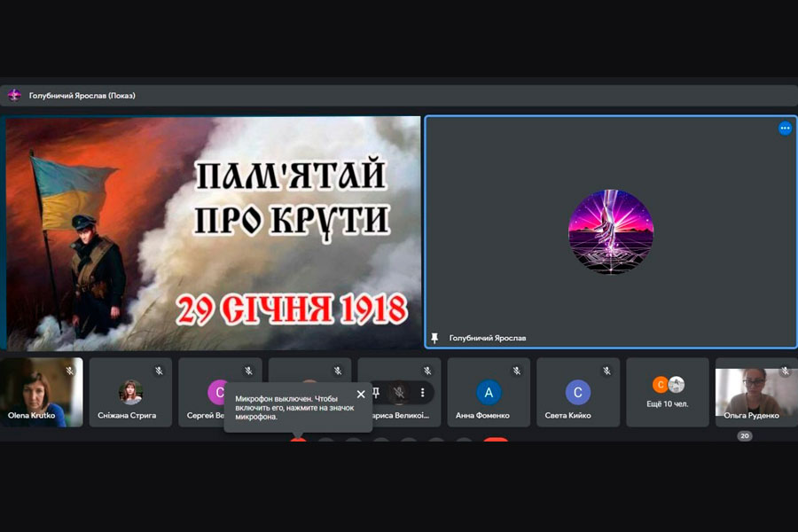Click the stacked avatars above 'Ещё 10 чел.'

[669, 385]
